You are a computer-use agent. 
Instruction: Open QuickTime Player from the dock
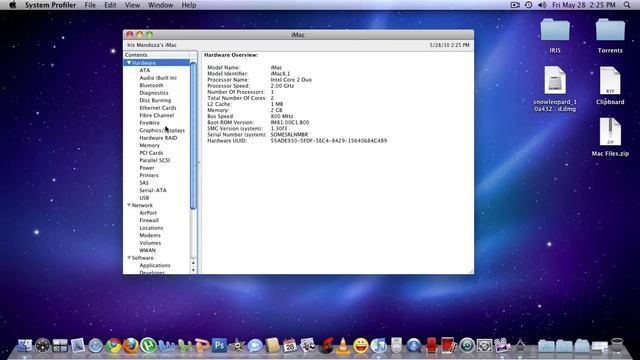pyautogui.click(x=413, y=345)
